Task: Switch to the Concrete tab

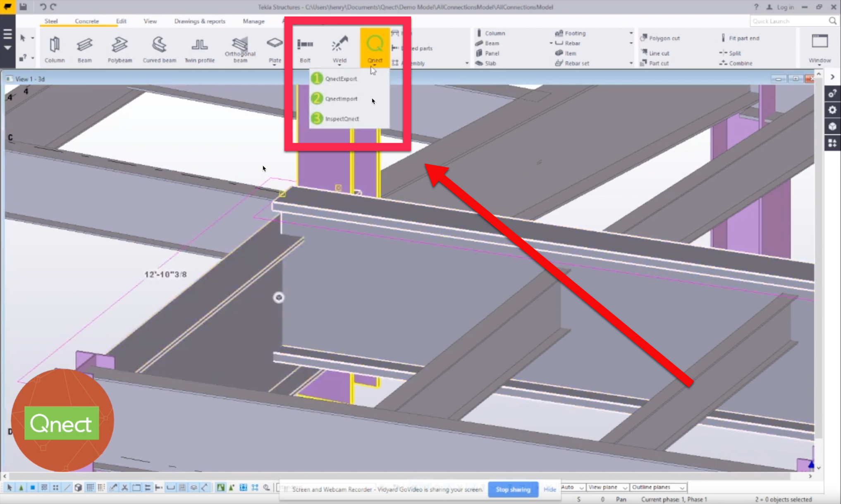Action: point(87,21)
